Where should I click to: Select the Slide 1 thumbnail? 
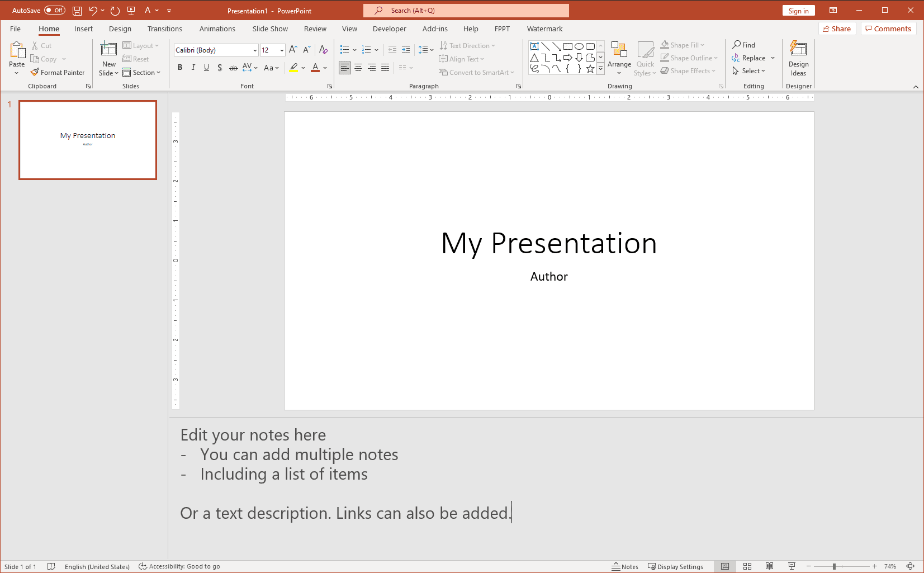coord(87,140)
